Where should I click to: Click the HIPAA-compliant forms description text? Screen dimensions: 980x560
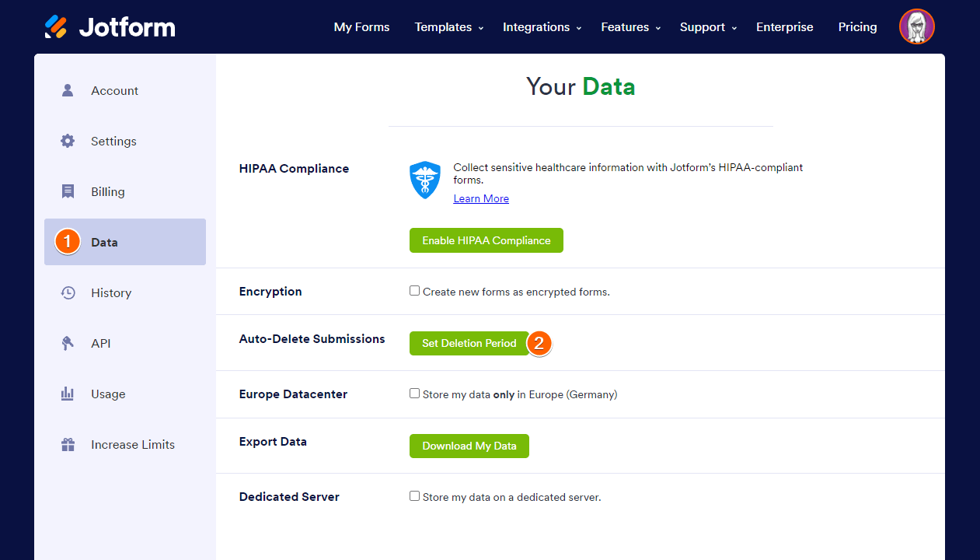click(x=628, y=173)
